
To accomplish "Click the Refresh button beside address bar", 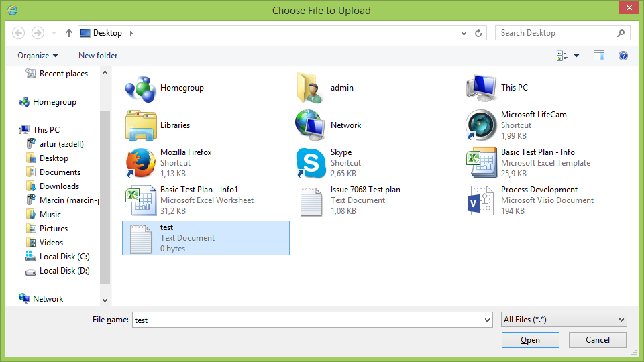I will click(478, 33).
